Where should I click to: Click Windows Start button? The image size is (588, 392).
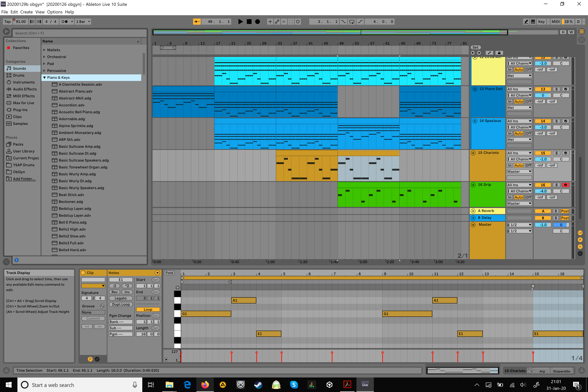pos(9,385)
